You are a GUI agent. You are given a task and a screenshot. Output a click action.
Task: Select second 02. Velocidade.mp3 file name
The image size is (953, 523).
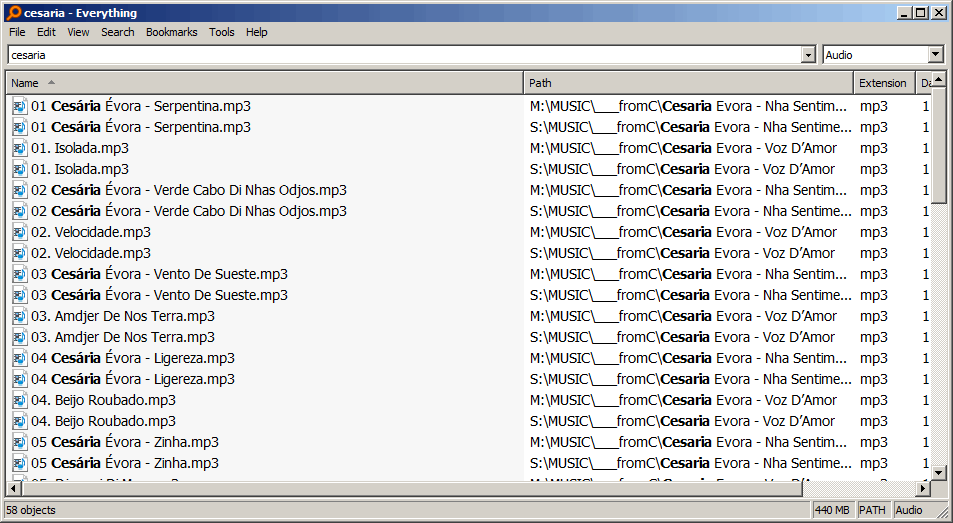[x=91, y=253]
